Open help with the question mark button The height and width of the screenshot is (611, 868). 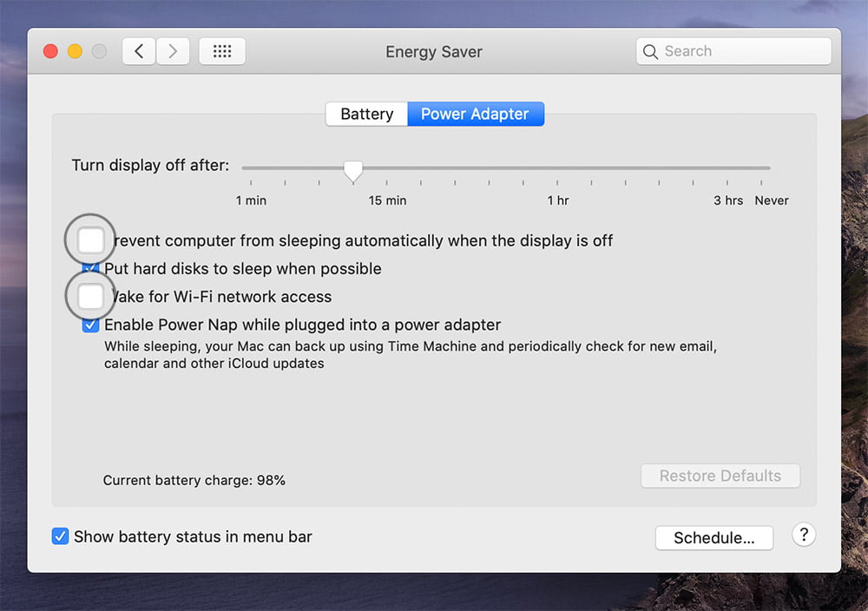(x=804, y=535)
